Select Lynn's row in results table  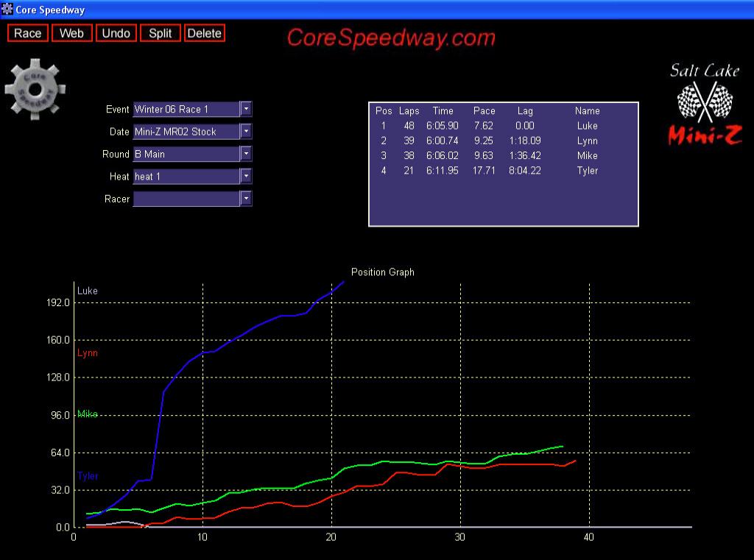tap(504, 141)
